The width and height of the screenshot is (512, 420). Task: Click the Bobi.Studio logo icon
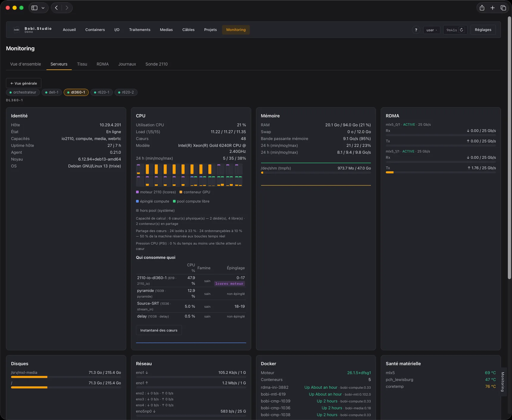17,30
